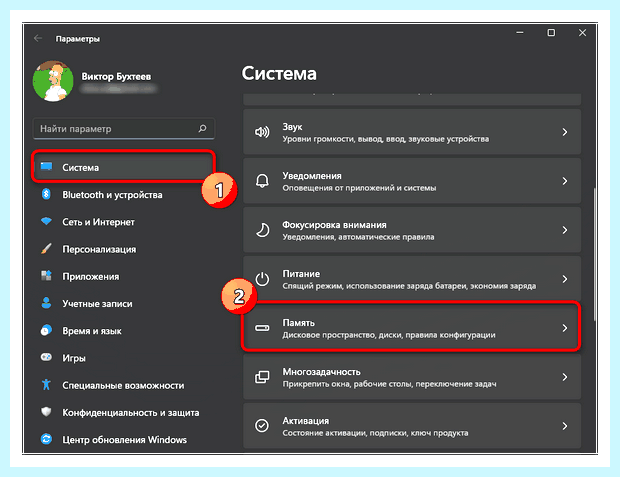Click the Конфиденциальность и защита shield icon
Screen dimensions: 620x477
46,412
